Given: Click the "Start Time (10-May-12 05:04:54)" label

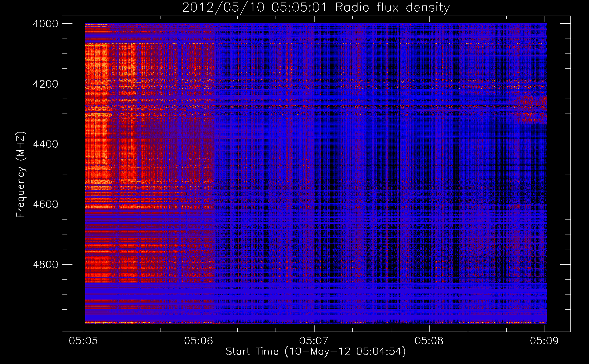Looking at the screenshot, I should (315, 352).
